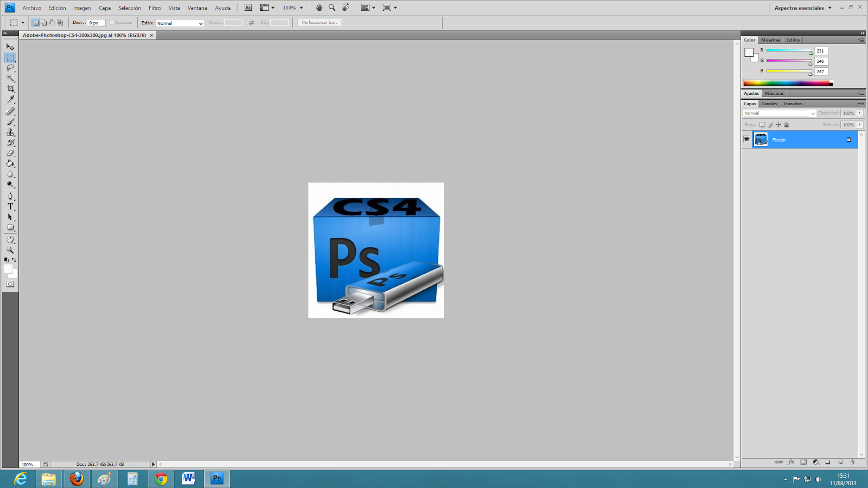Delete layer with the trash icon
This screenshot has width=868, height=488.
[x=853, y=462]
